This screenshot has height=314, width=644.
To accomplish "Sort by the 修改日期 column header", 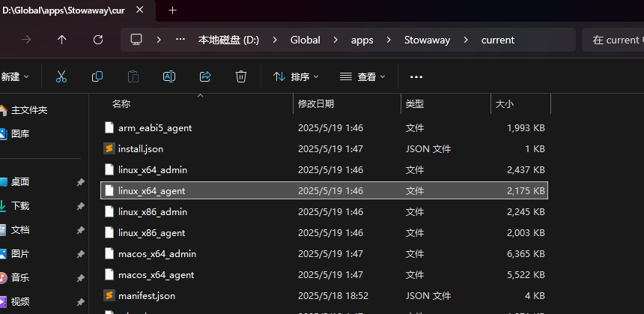I will (316, 104).
